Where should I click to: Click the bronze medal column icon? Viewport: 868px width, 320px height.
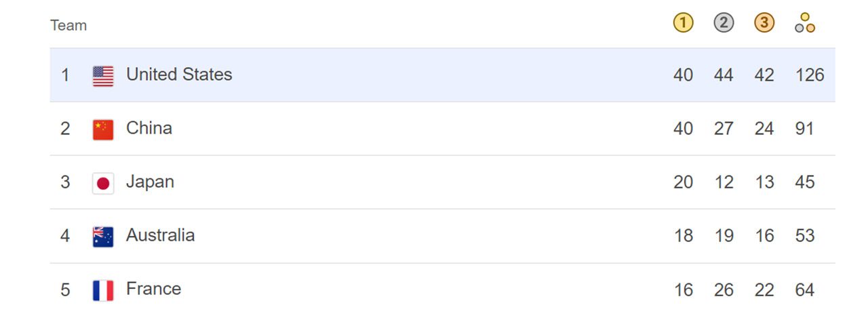764,23
